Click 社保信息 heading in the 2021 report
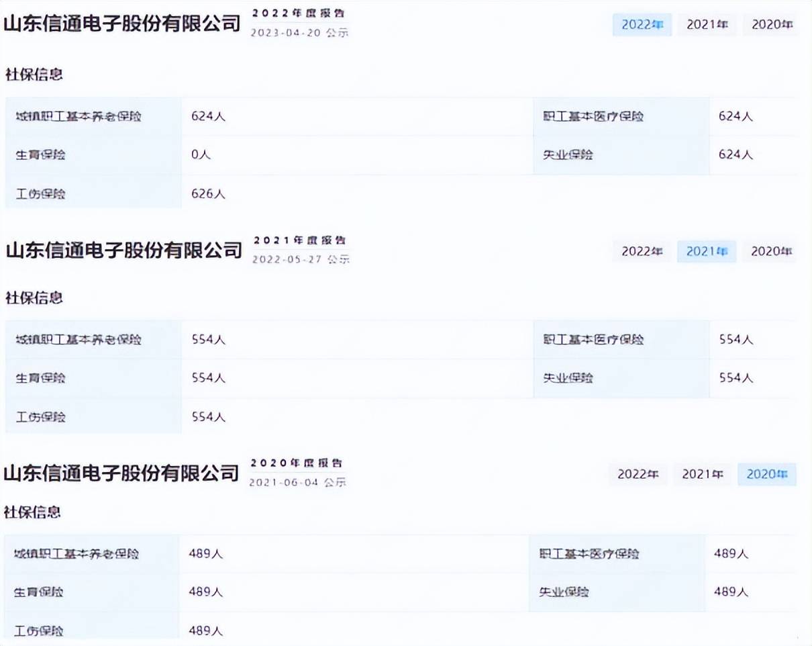The height and width of the screenshot is (646, 812). pos(34,297)
